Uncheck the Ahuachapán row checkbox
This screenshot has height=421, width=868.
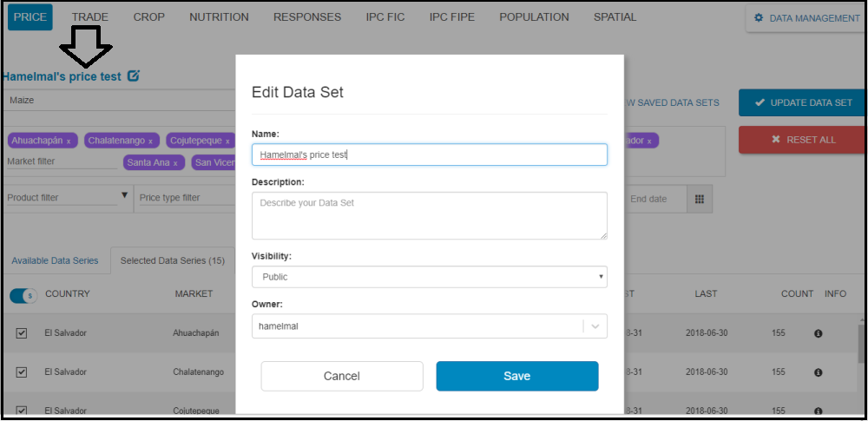pyautogui.click(x=23, y=333)
